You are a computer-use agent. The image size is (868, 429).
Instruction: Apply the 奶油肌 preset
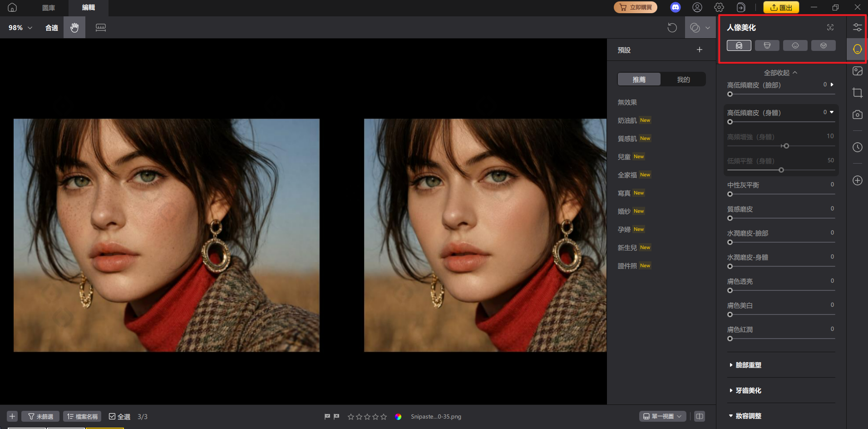(627, 120)
